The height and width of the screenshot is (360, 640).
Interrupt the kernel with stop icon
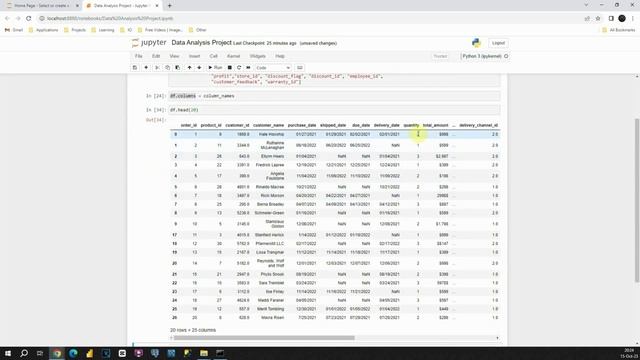click(x=230, y=68)
